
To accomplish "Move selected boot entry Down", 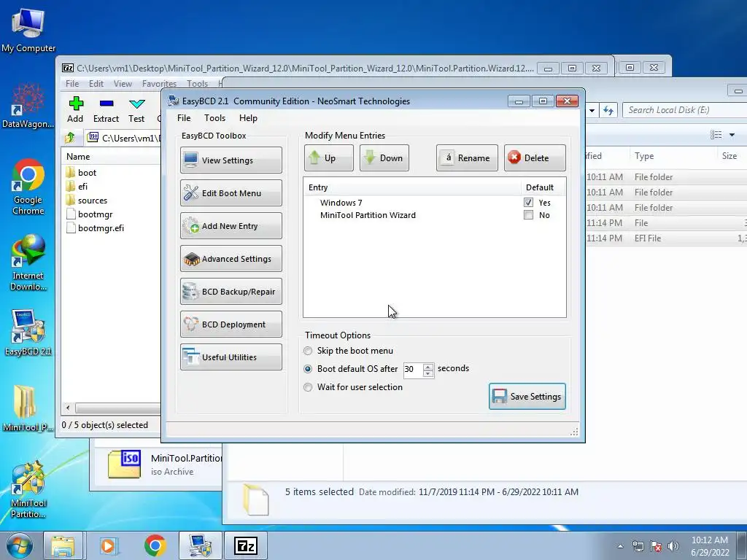I will click(384, 158).
